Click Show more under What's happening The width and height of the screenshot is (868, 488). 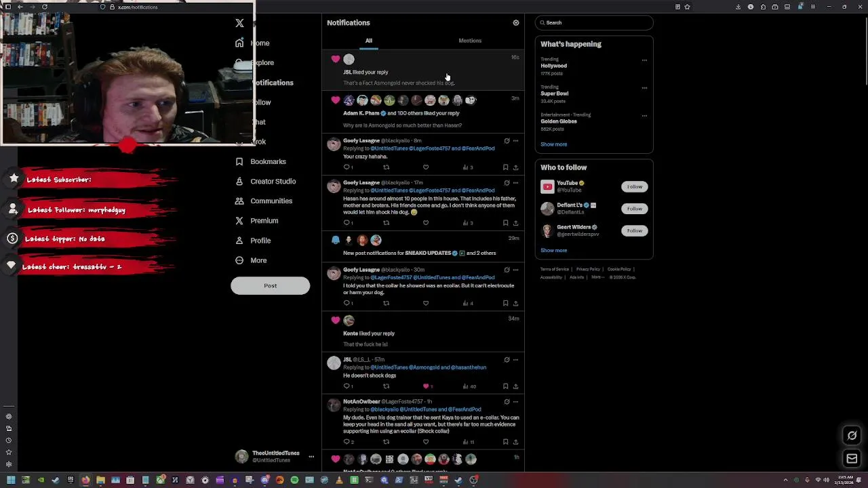click(x=553, y=144)
